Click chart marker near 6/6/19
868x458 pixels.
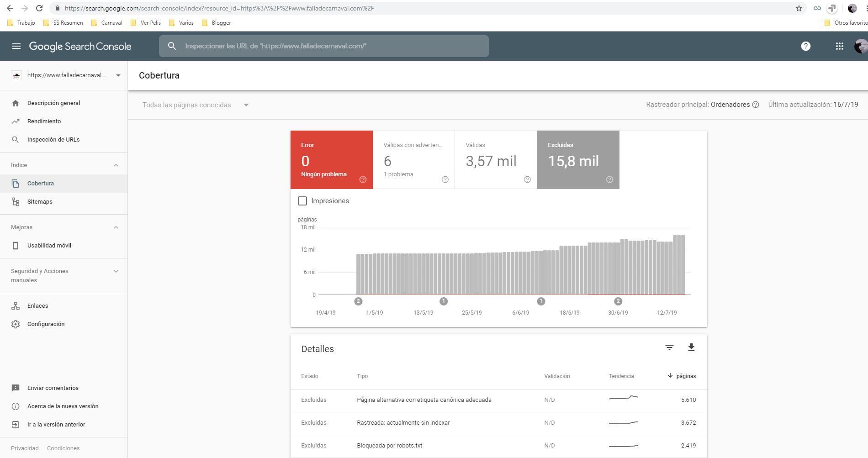[x=541, y=301]
